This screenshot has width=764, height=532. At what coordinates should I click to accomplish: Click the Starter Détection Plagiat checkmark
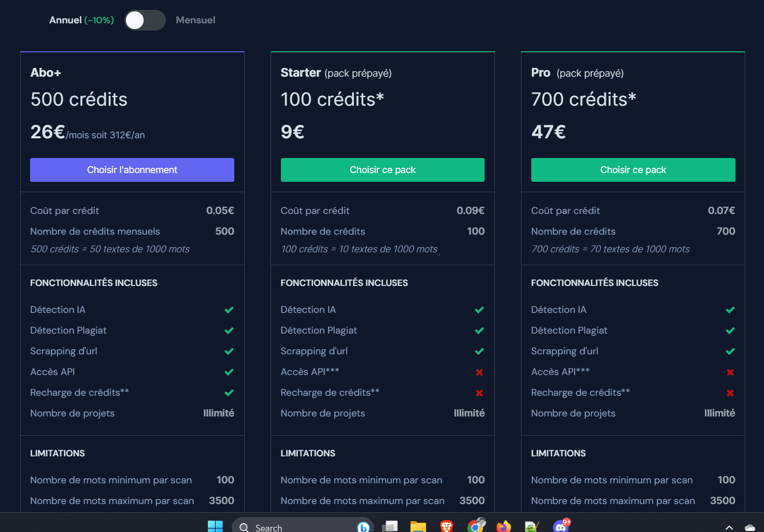(479, 330)
